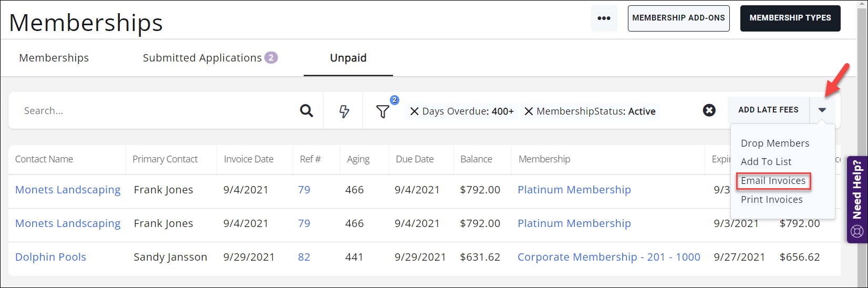
Task: Remove the MembershipStatus Active filter
Action: tap(529, 111)
